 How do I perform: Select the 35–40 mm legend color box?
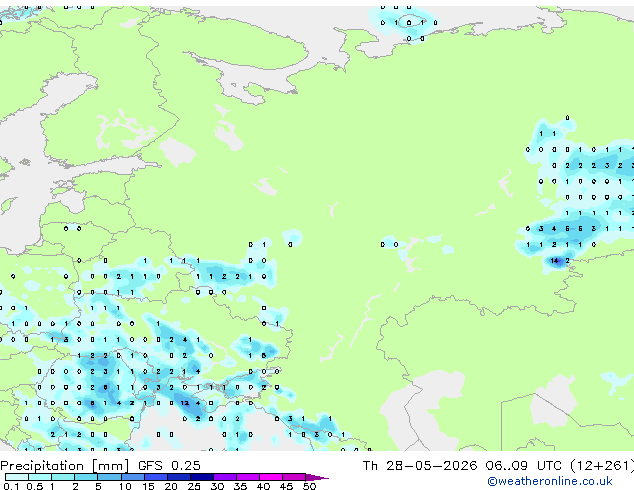tap(248, 477)
